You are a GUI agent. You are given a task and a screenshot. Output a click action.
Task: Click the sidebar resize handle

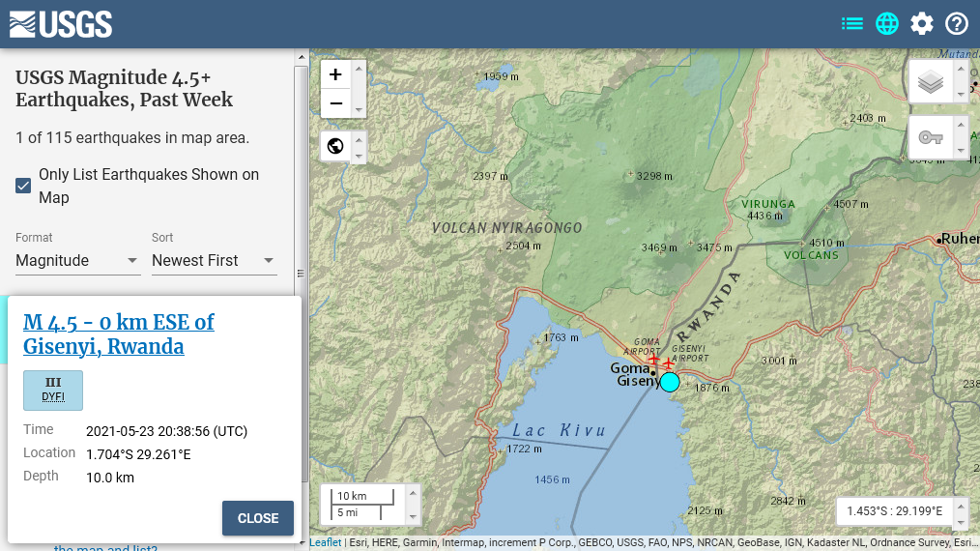click(x=301, y=274)
